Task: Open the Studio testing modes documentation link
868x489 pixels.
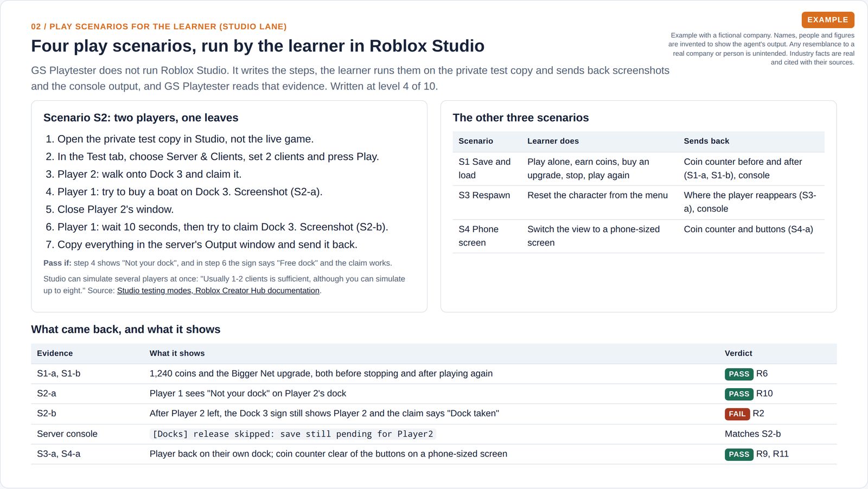Action: click(x=218, y=291)
